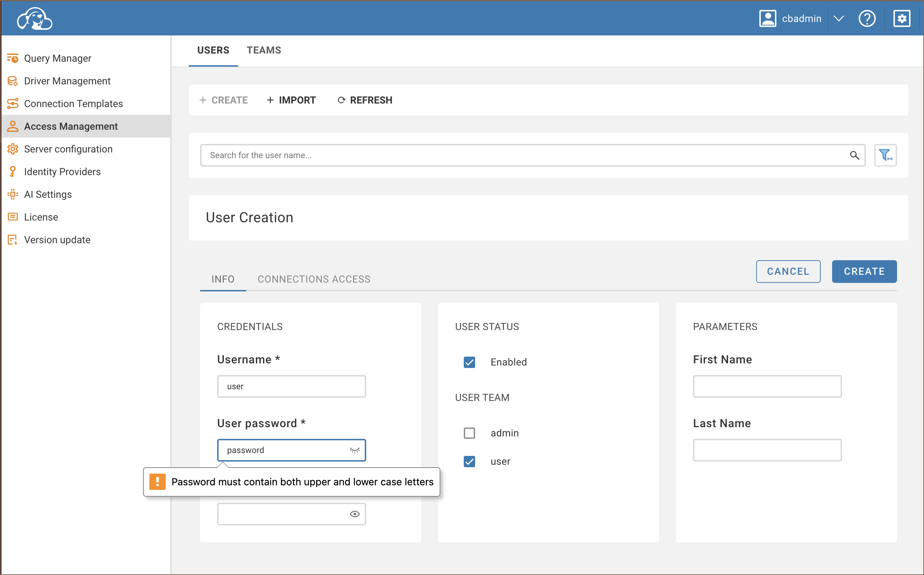Click the Query Manager sidebar icon
Viewport: 924px width, 575px height.
pyautogui.click(x=12, y=58)
